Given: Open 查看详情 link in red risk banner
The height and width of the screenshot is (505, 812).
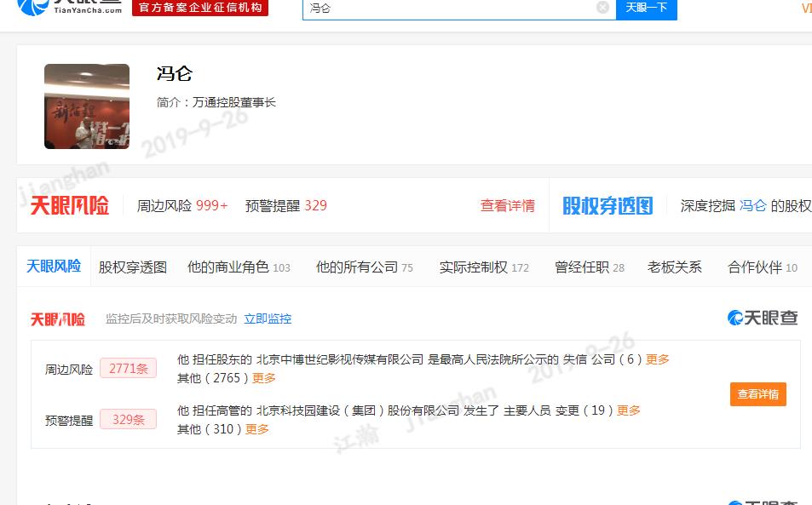Looking at the screenshot, I should pyautogui.click(x=508, y=205).
